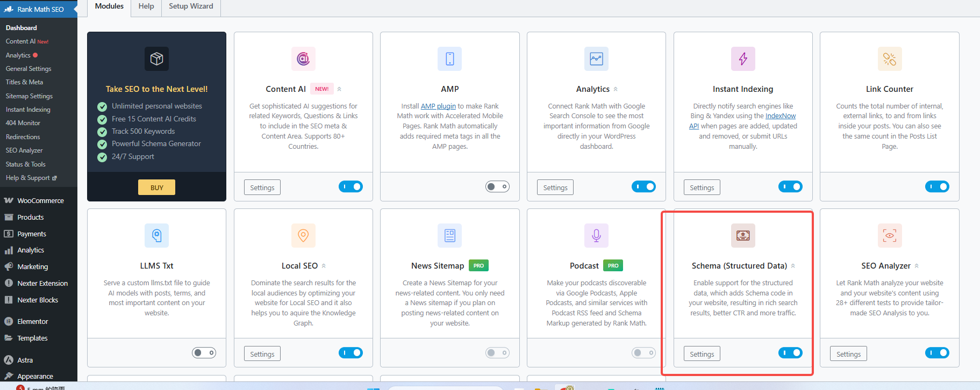The height and width of the screenshot is (390, 980).
Task: Click the Templates folder icon in sidebar
Action: [9, 338]
